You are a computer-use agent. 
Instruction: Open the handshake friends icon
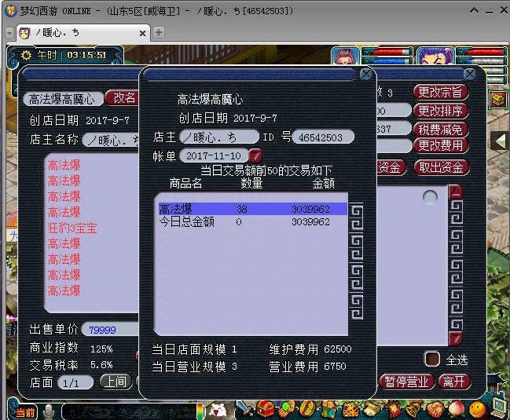(435, 409)
